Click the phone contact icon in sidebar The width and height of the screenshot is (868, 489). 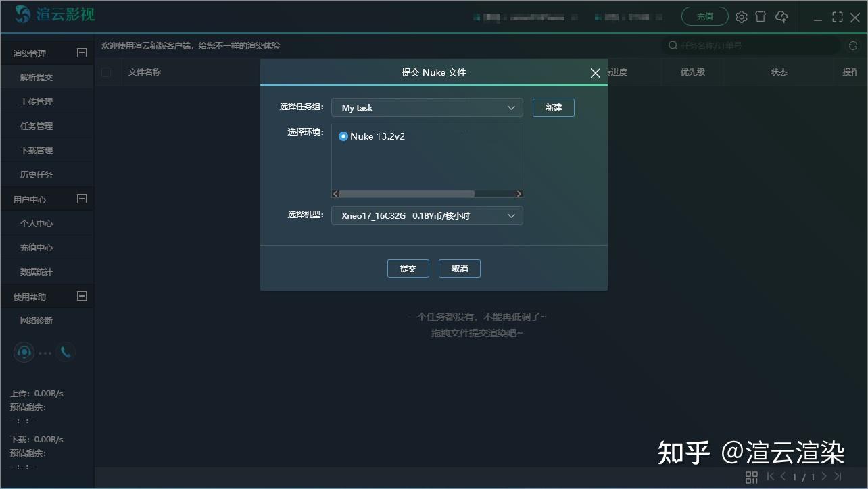[66, 352]
